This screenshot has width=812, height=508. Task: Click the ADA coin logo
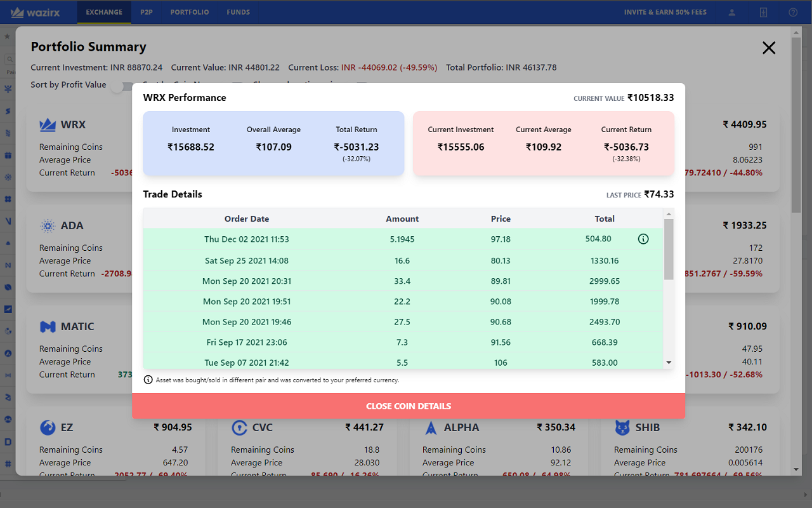point(48,225)
